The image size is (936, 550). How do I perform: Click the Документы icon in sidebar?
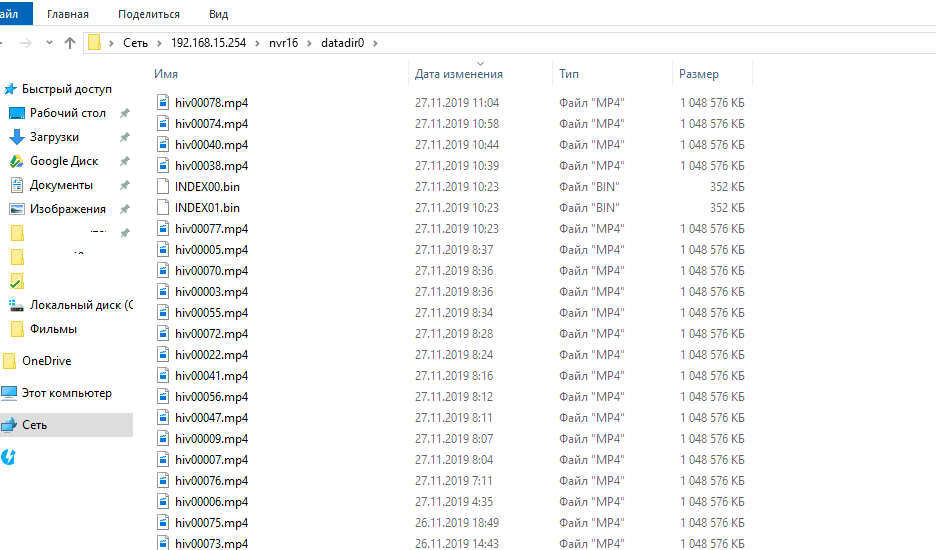pos(17,185)
